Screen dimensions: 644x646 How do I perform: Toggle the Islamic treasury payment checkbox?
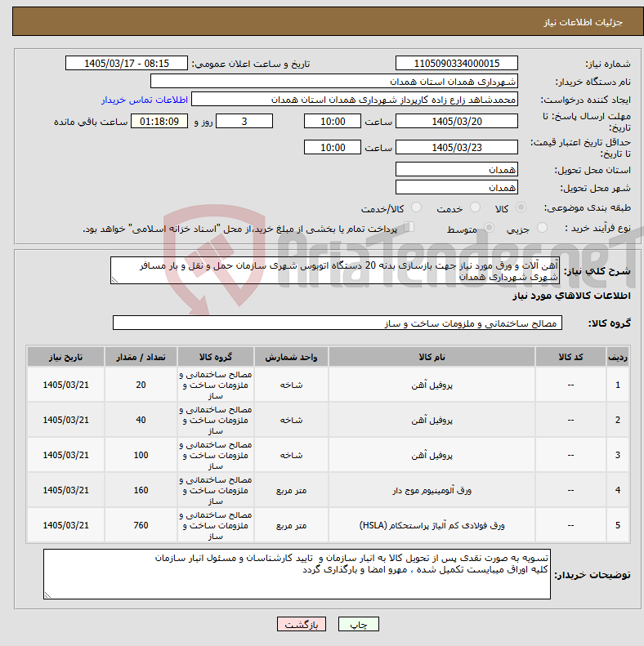pos(409,226)
